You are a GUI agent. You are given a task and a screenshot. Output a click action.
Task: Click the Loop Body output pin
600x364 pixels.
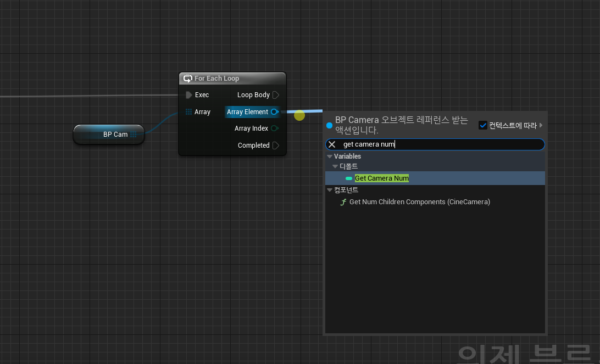(x=275, y=95)
